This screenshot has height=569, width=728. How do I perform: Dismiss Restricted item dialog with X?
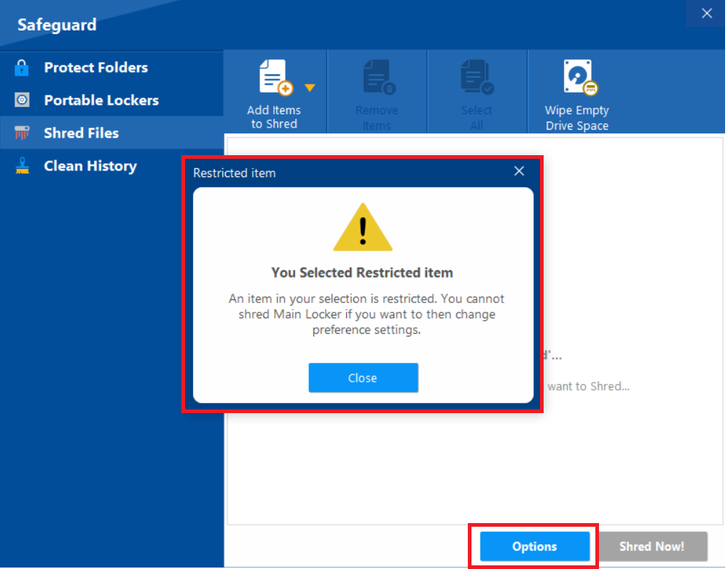[519, 171]
